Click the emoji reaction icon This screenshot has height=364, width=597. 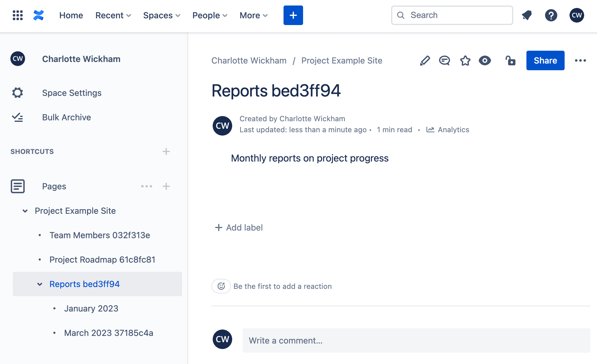pos(221,286)
